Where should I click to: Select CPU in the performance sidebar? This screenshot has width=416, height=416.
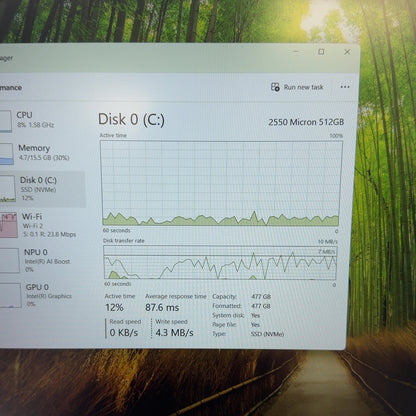[41, 120]
